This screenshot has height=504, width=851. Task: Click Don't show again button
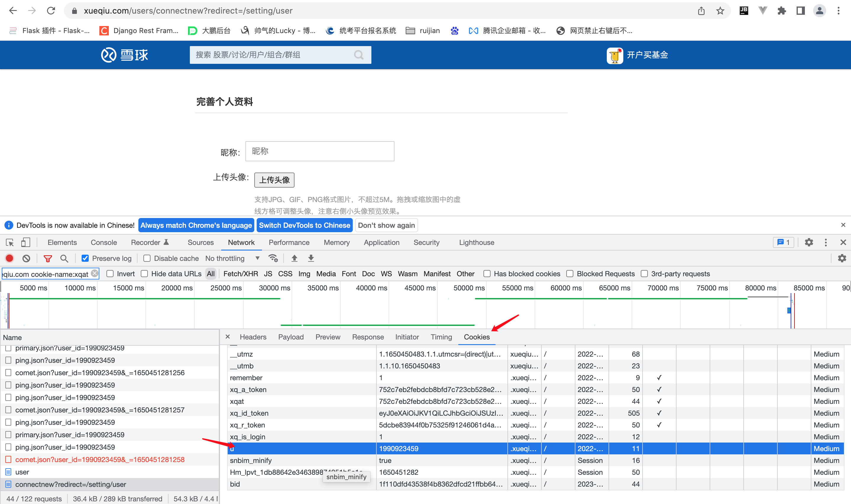point(386,225)
